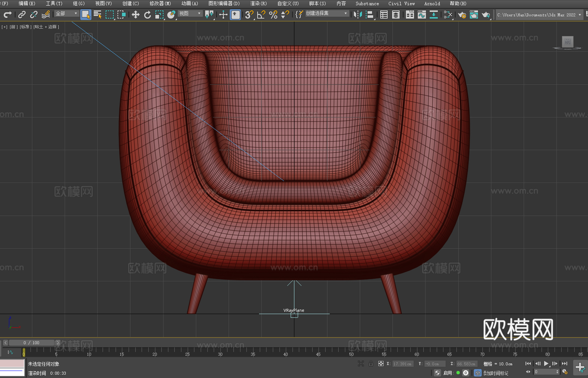This screenshot has height=378, width=588.
Task: Toggle Angle Snap
Action: point(261,14)
